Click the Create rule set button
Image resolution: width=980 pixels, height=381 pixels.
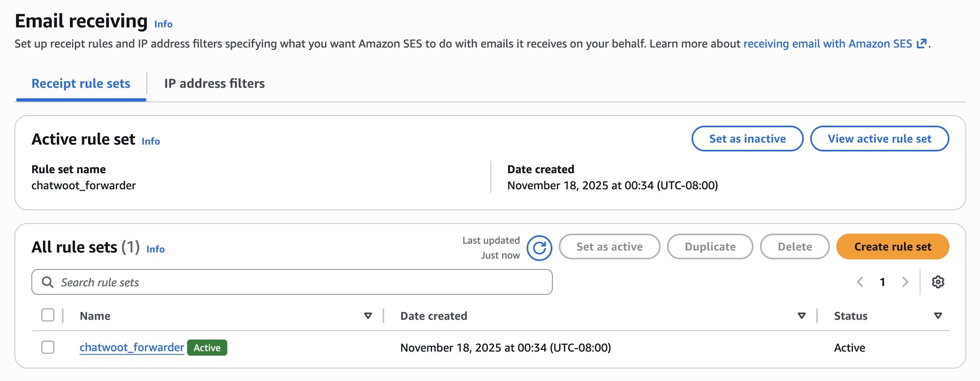[892, 246]
